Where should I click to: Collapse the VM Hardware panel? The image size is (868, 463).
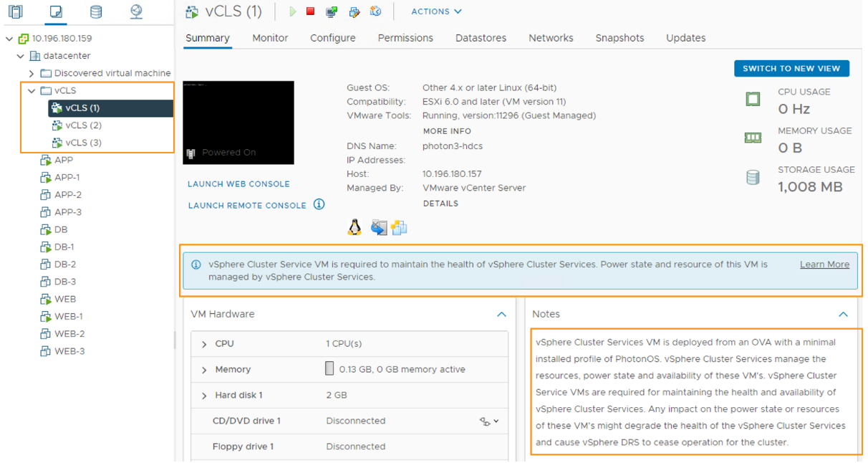[x=501, y=314]
